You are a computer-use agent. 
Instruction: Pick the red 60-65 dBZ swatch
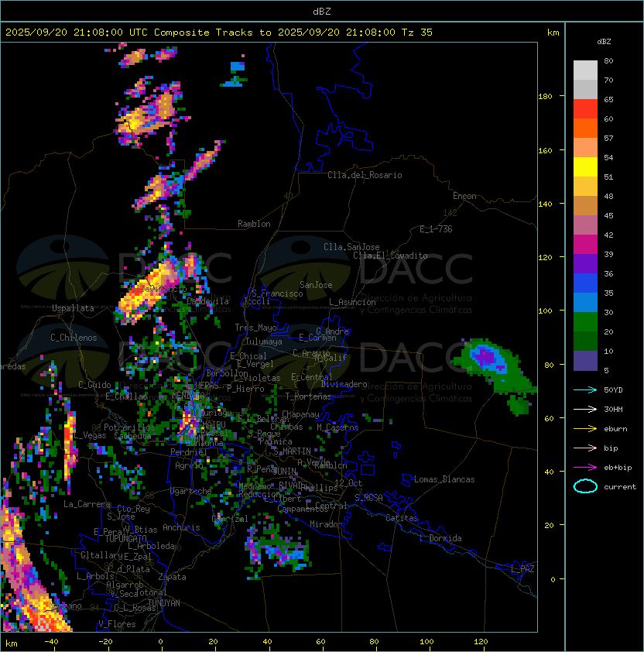click(585, 109)
